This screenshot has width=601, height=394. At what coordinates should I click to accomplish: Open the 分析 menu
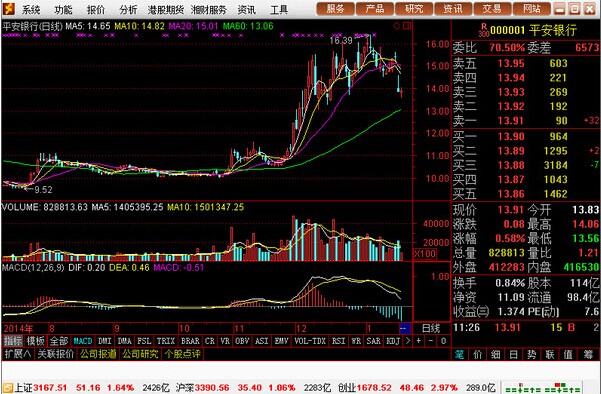pos(128,9)
